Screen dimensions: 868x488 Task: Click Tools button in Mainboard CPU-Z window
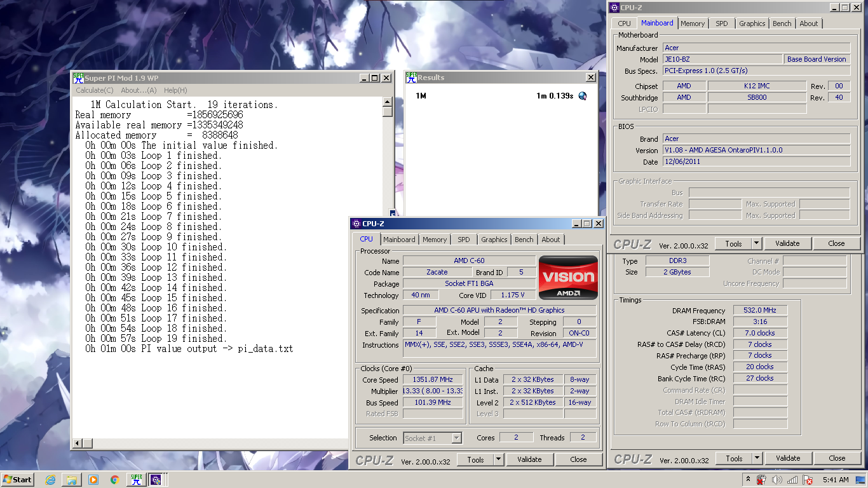(x=733, y=243)
